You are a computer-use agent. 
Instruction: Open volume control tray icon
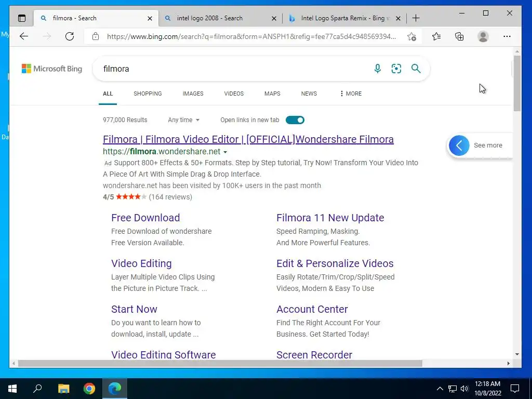pyautogui.click(x=464, y=389)
